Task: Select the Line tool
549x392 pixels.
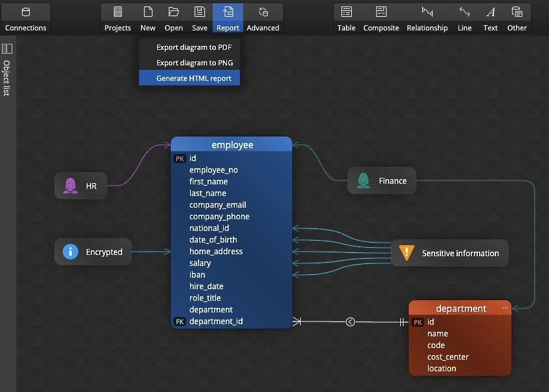Action: pyautogui.click(x=465, y=18)
